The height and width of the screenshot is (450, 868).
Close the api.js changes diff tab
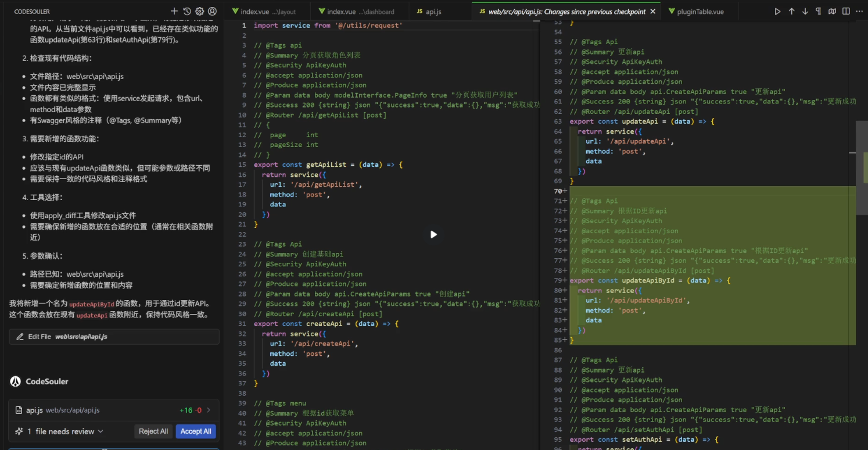point(652,12)
